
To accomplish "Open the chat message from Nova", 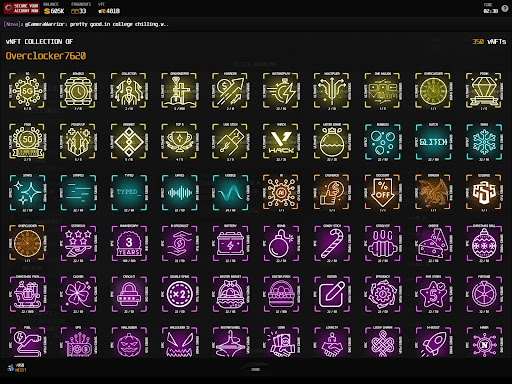I will point(86,24).
